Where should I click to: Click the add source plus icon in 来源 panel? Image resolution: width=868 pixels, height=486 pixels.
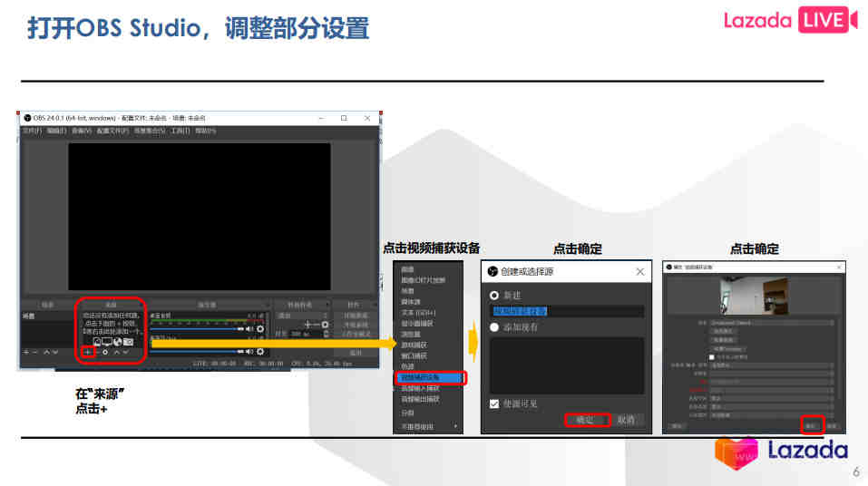[87, 352]
